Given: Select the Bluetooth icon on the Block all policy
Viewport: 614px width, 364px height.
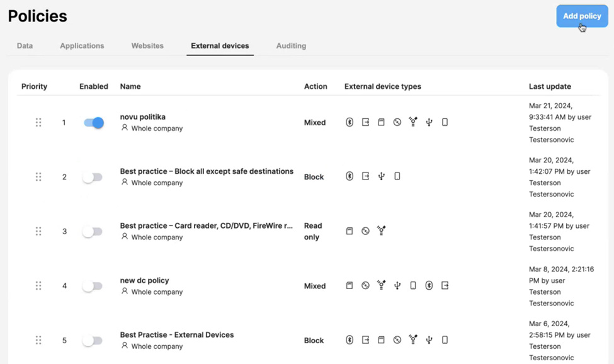Looking at the screenshot, I should [x=350, y=176].
